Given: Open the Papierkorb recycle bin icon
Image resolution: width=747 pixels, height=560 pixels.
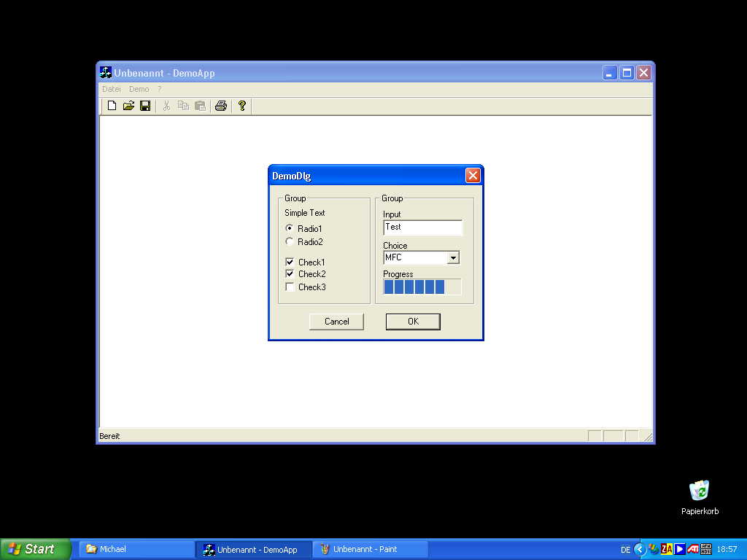Looking at the screenshot, I should (x=700, y=491).
